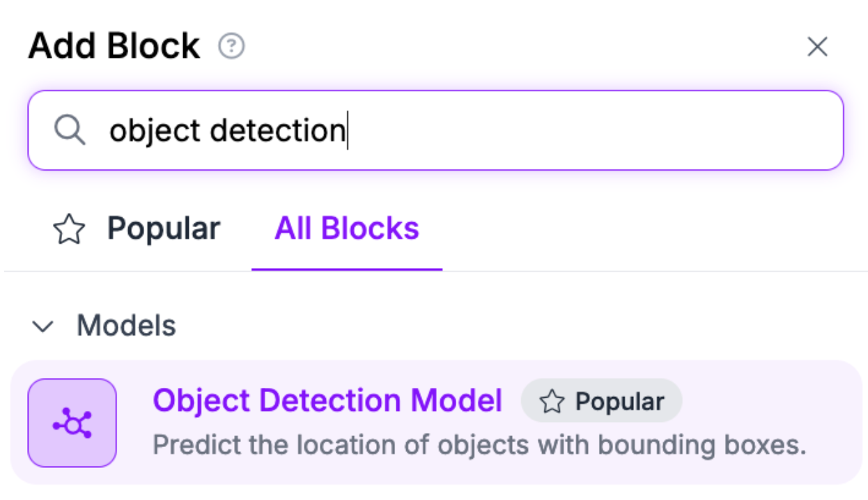Click the star icon on Popular tab
The image size is (868, 500).
[69, 229]
